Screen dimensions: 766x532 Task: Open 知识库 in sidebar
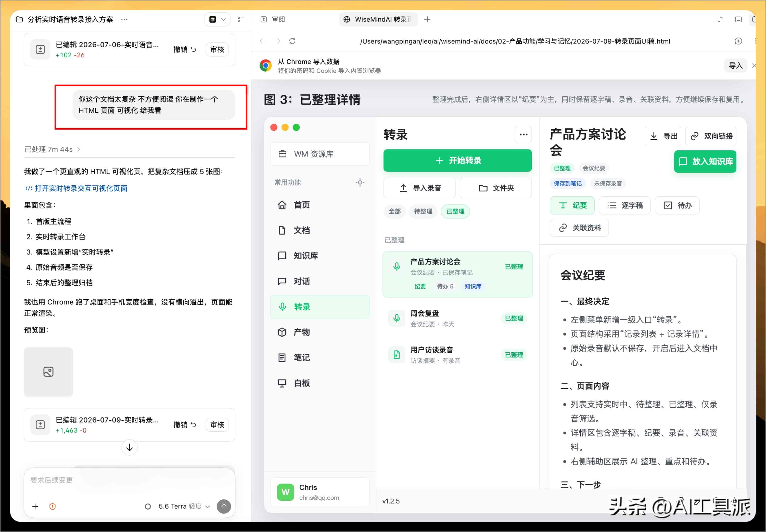(x=320, y=256)
